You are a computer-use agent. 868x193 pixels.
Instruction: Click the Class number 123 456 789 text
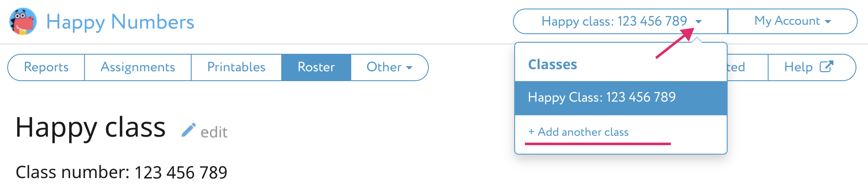pos(121,172)
